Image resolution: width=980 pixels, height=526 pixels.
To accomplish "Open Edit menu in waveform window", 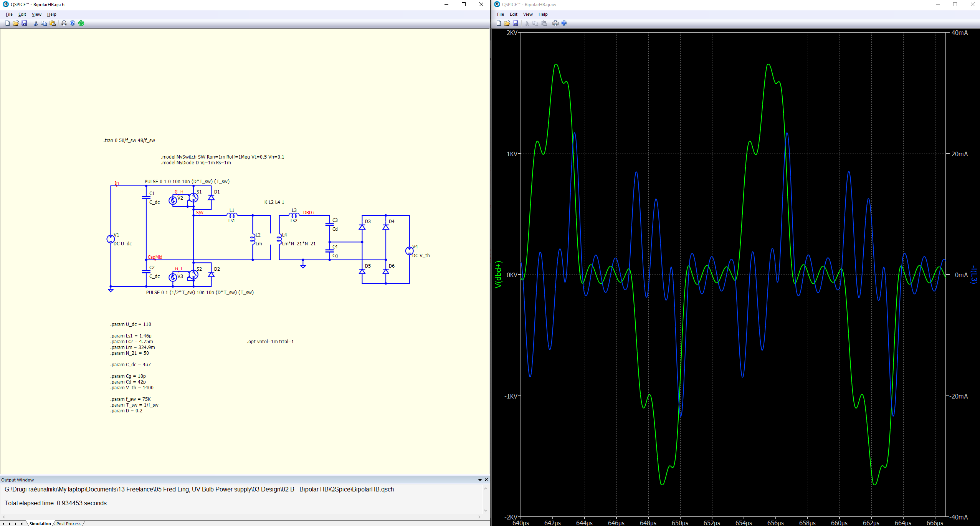I will pos(514,14).
